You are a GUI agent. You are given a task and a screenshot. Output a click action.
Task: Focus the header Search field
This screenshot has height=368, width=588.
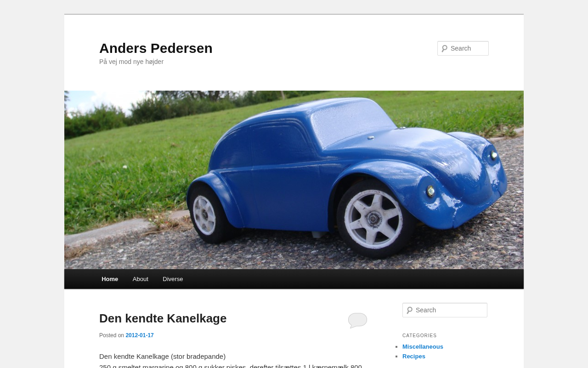463,48
